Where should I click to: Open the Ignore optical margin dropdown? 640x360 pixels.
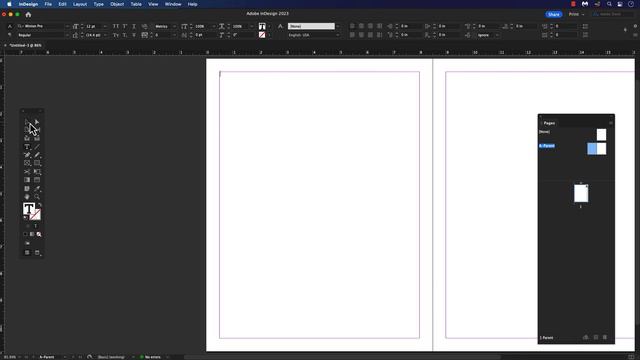point(497,35)
